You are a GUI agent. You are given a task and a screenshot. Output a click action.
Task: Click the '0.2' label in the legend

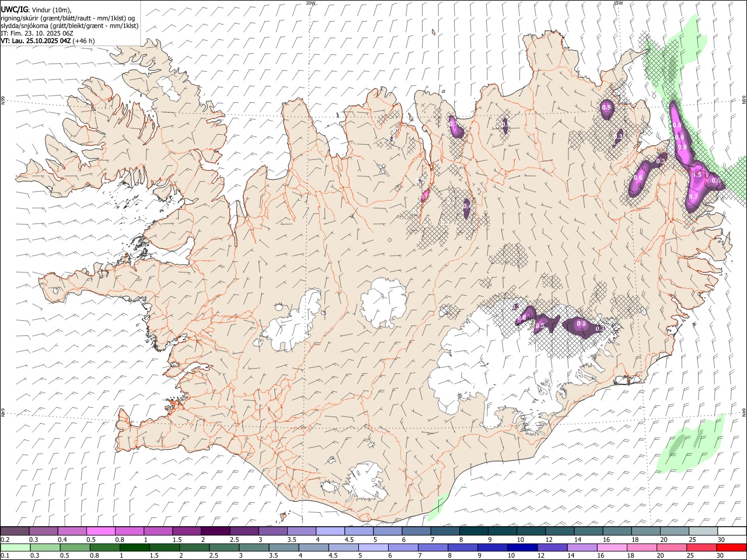click(x=5, y=540)
